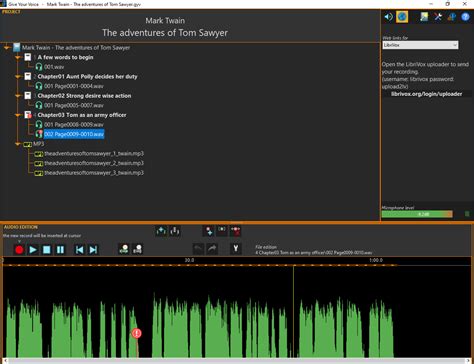Click the small green indicator beside microphone level

(467, 214)
